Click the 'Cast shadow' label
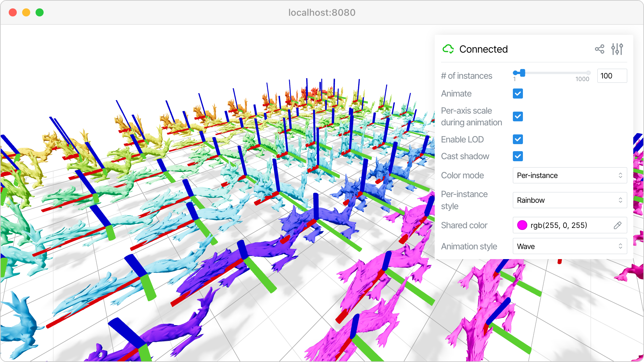The width and height of the screenshot is (644, 362). 465,156
